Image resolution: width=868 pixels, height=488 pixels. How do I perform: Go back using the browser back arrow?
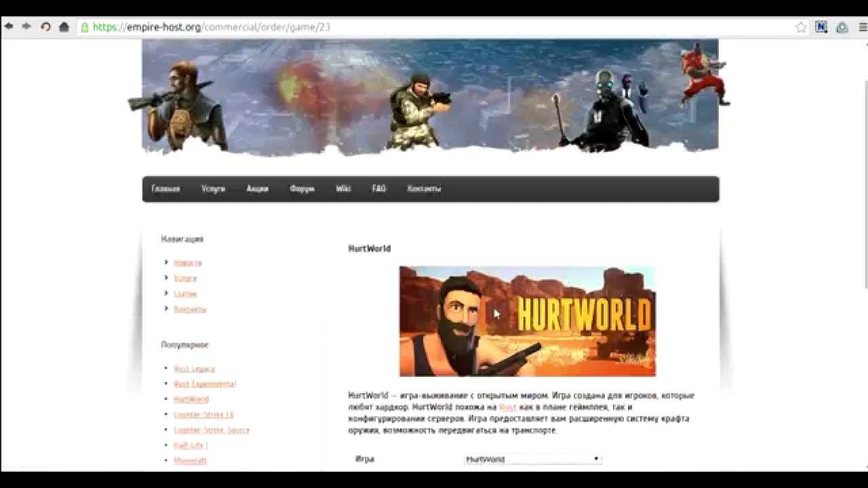[9, 26]
